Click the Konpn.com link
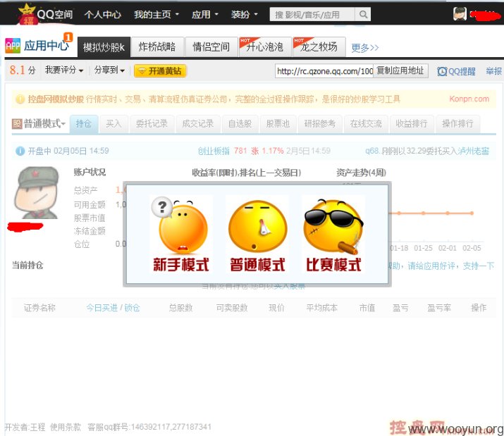Screen dimensions: 504x436 pyautogui.click(x=469, y=99)
